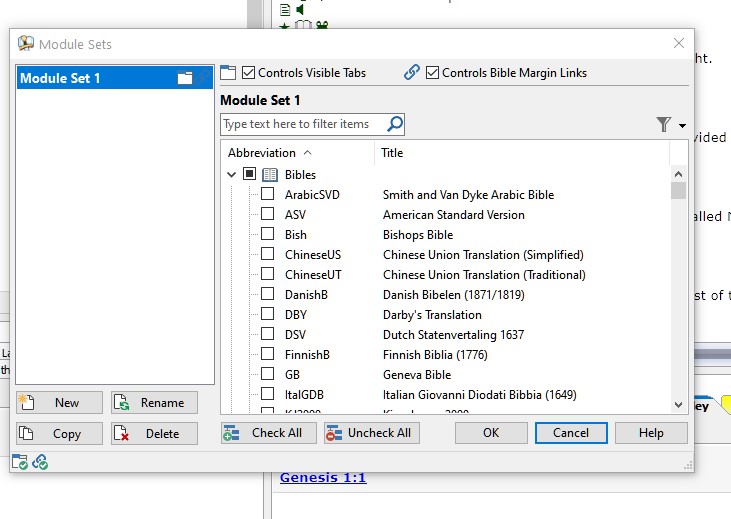The image size is (731, 519).
Task: Select 'Bishops Bible' title text
Action: [x=418, y=235]
